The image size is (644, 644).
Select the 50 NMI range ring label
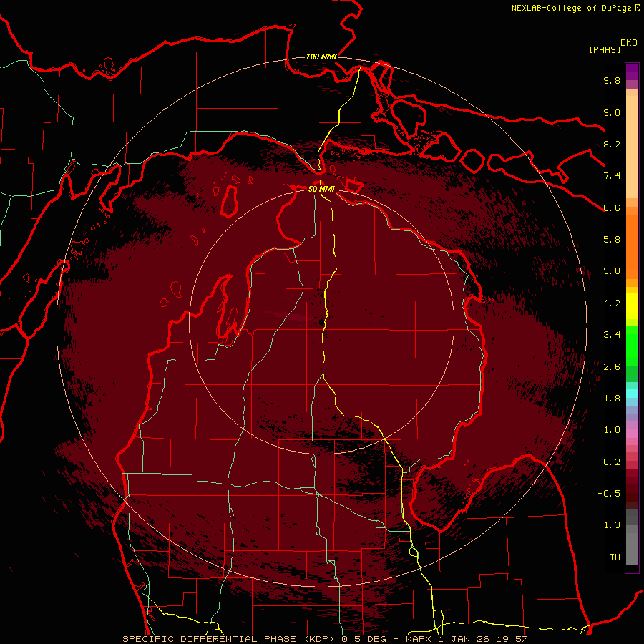pyautogui.click(x=321, y=189)
